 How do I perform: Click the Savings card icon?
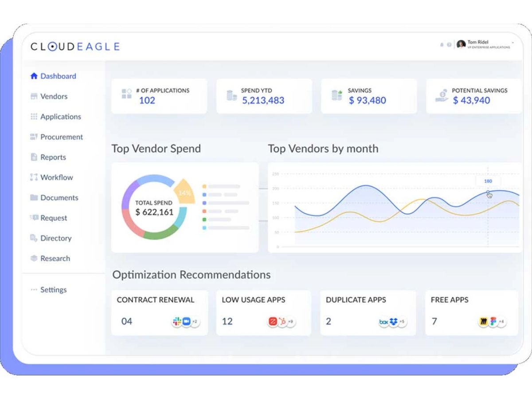coord(337,95)
